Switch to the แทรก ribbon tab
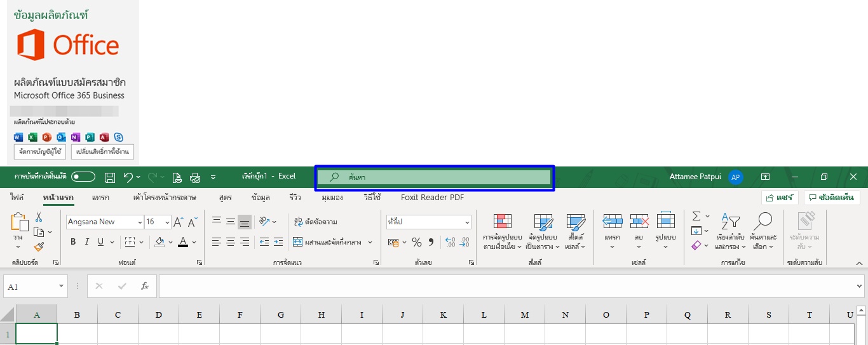Screen dimensions: 868x345 (x=100, y=198)
